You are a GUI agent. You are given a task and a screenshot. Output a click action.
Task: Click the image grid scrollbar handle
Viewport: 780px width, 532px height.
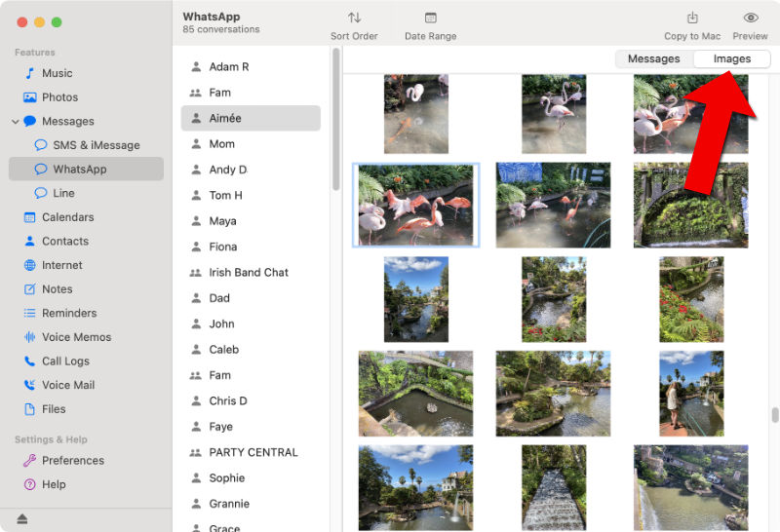coord(775,415)
